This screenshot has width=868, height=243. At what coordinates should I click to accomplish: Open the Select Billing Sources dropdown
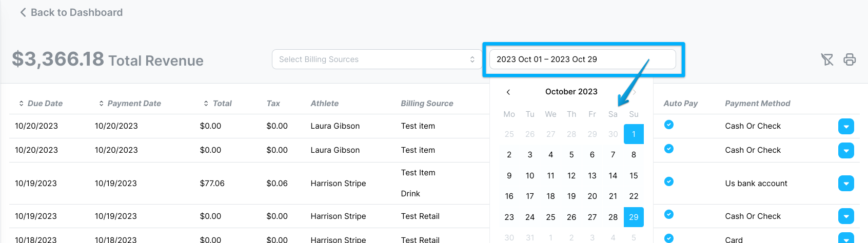point(377,59)
